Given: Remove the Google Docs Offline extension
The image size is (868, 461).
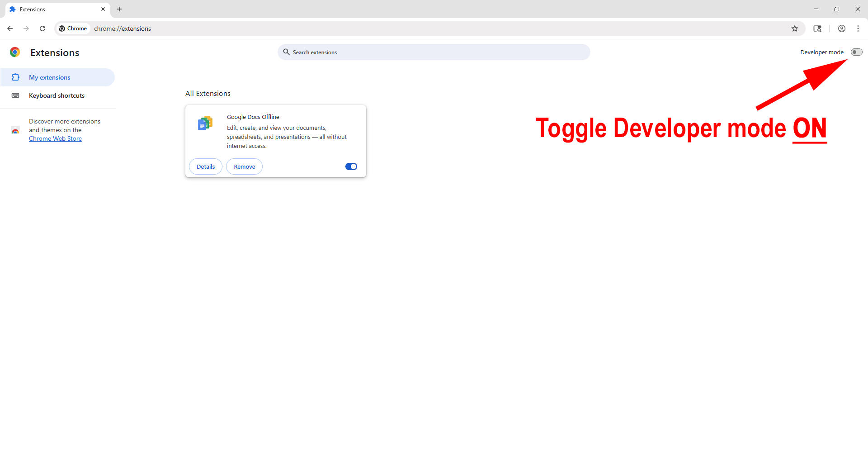Looking at the screenshot, I should [244, 166].
